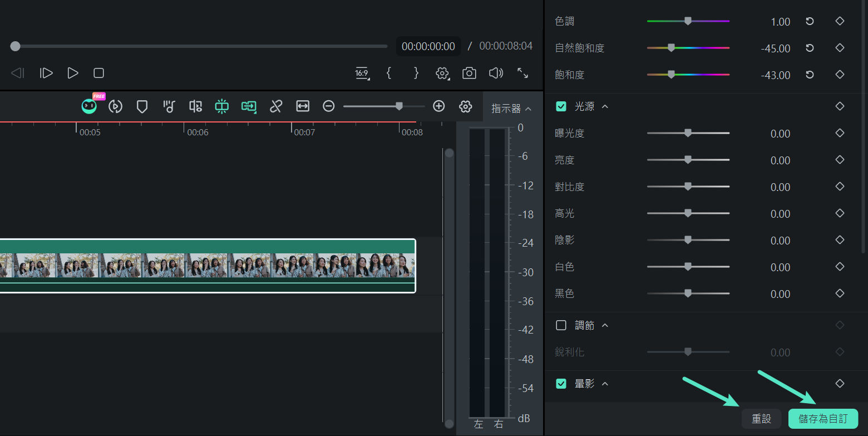Viewport: 868px width, 436px height.
Task: Add a keyframe for 自然飽和度 using its diamond
Action: [840, 48]
